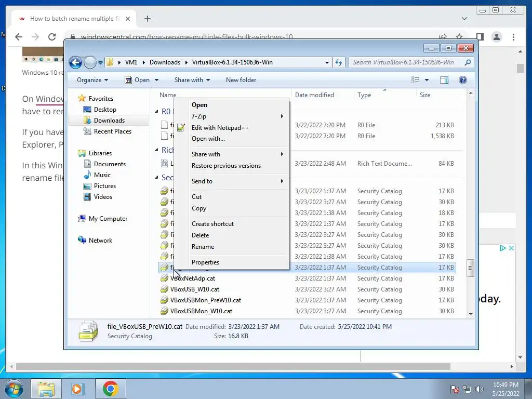Click the search magnifier icon in Explorer
532x399 pixels.
point(468,62)
